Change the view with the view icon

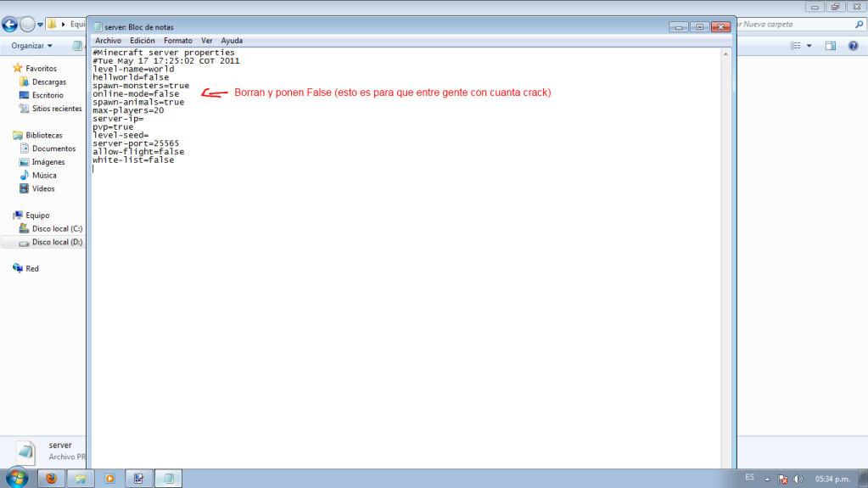point(796,46)
